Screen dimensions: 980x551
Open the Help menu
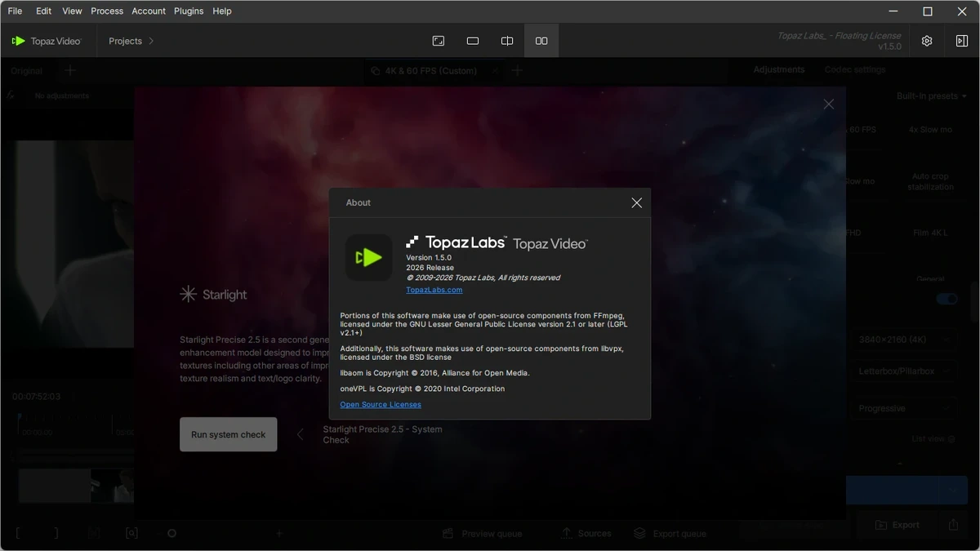222,11
